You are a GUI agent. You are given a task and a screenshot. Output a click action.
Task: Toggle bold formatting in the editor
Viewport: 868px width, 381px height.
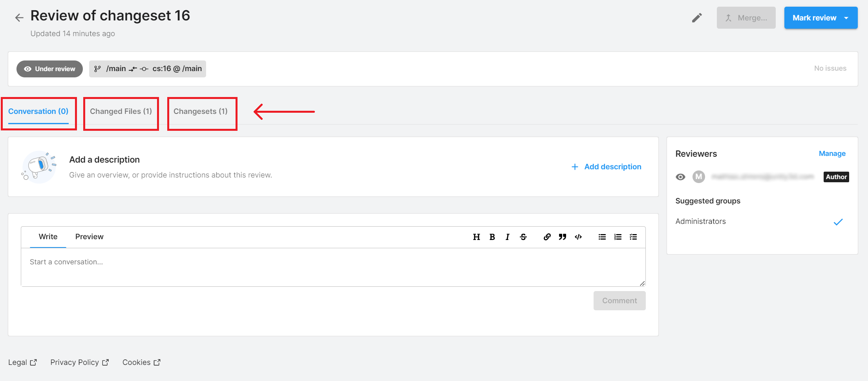(492, 237)
